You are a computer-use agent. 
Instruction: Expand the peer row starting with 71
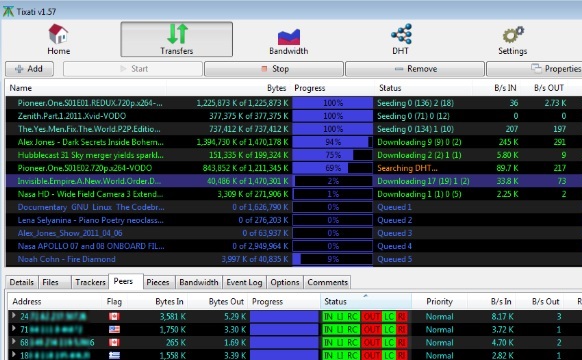14,328
